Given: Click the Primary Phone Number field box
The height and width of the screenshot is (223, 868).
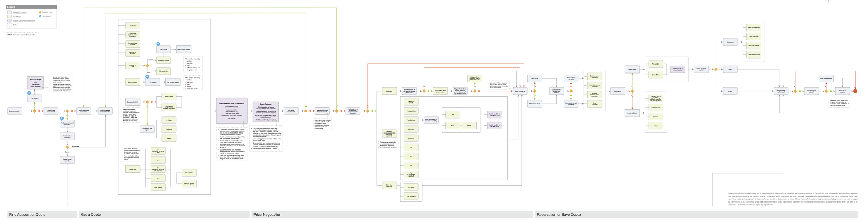Looking at the screenshot, I should pos(133,44).
